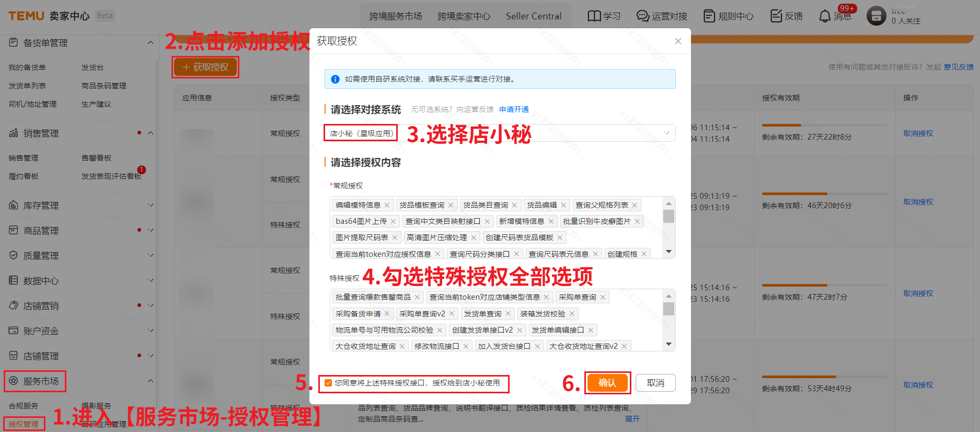Click the 运营对接 chat icon
The height and width of the screenshot is (432, 980).
pos(642,16)
